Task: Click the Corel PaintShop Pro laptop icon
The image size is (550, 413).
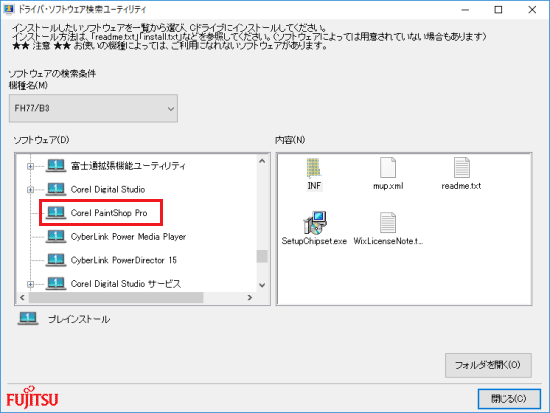Action: pyautogui.click(x=56, y=213)
